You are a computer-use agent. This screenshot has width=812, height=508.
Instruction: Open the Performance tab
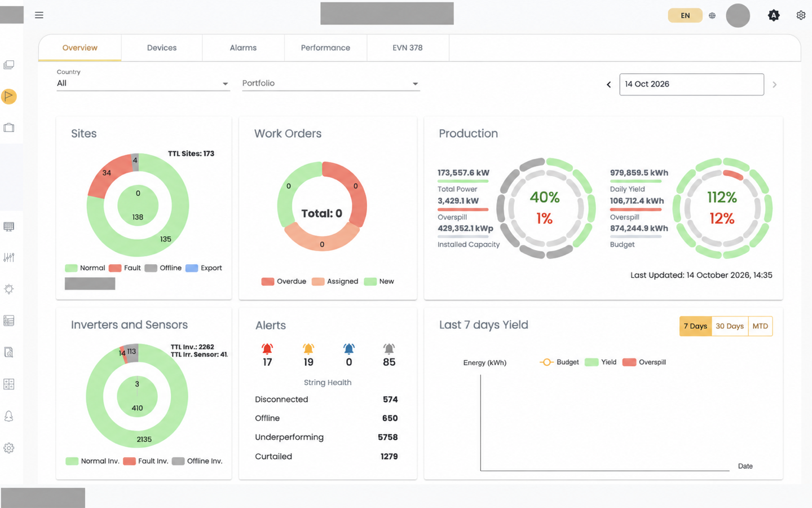[x=325, y=48]
